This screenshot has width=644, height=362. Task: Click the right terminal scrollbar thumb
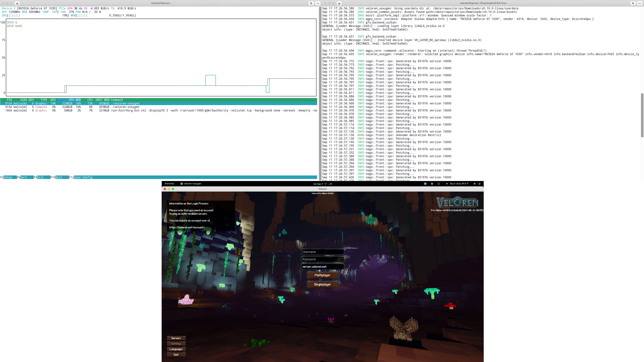click(x=642, y=115)
